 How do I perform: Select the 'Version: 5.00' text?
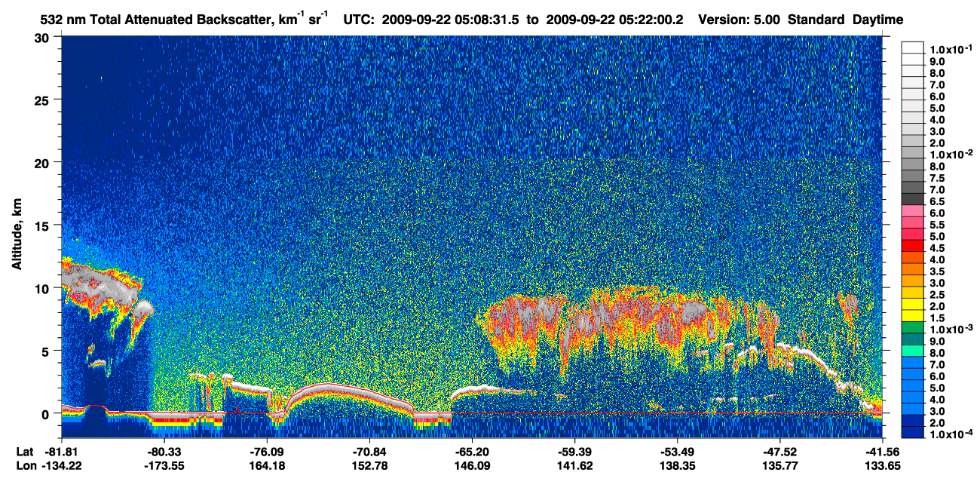click(740, 20)
